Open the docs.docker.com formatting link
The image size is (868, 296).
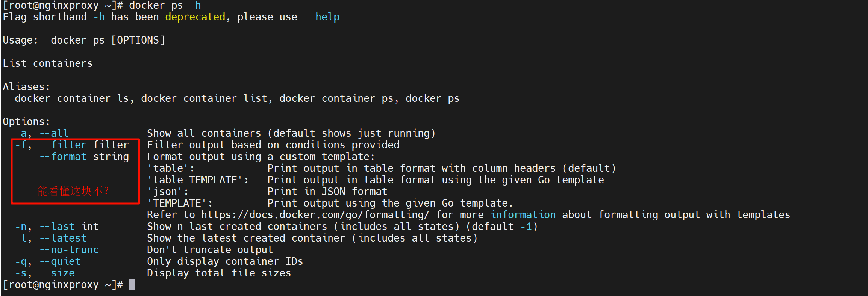(315, 215)
